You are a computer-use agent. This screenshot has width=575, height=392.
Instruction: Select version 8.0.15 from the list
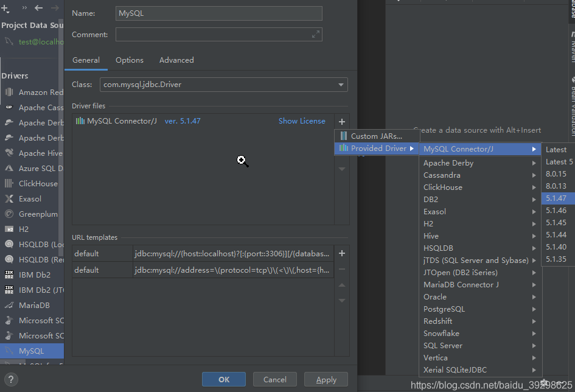(x=557, y=174)
